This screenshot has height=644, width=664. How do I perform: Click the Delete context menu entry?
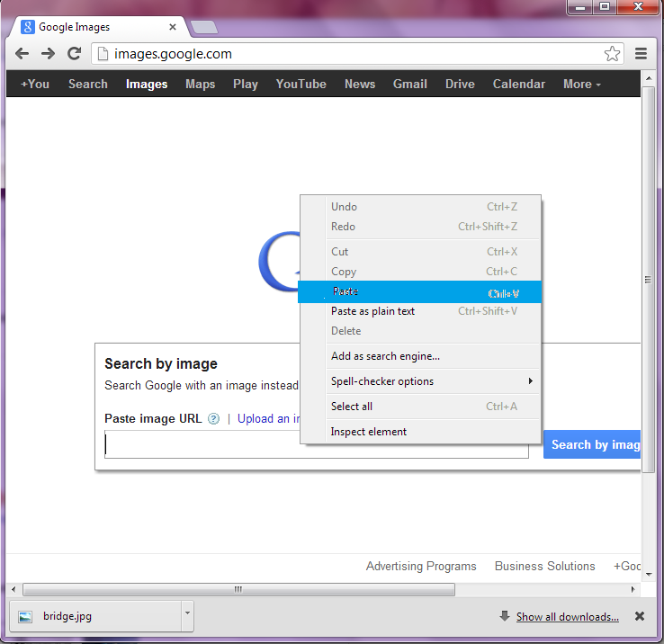[419, 331]
